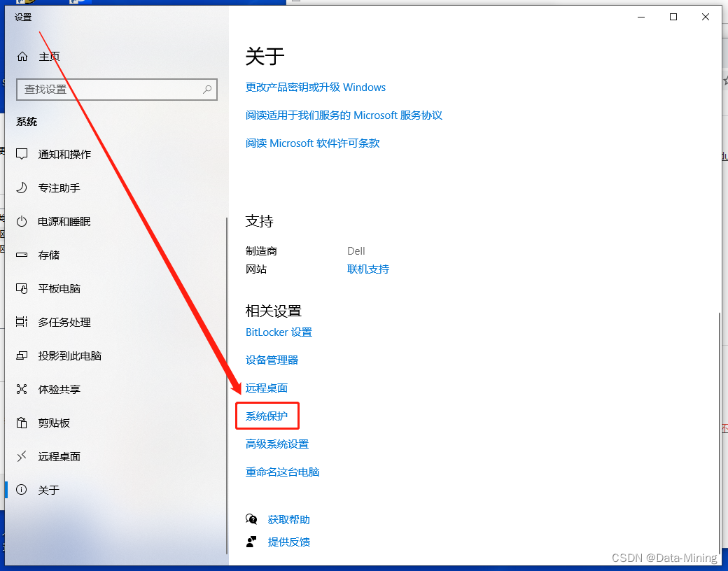This screenshot has height=571, width=728.
Task: Click the search magnifier icon
Action: pos(207,89)
